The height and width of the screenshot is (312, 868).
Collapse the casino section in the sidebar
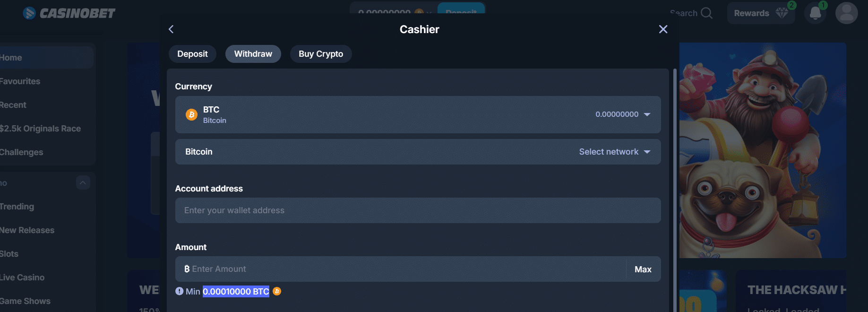click(83, 182)
